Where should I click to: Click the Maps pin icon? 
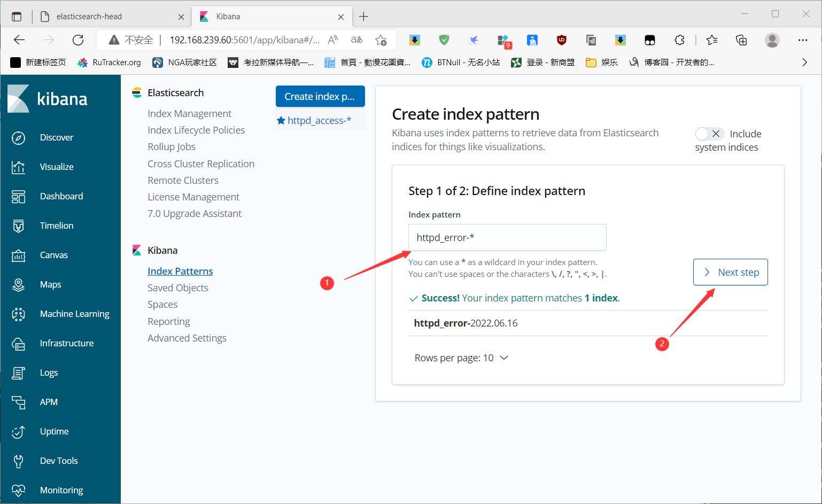click(18, 285)
